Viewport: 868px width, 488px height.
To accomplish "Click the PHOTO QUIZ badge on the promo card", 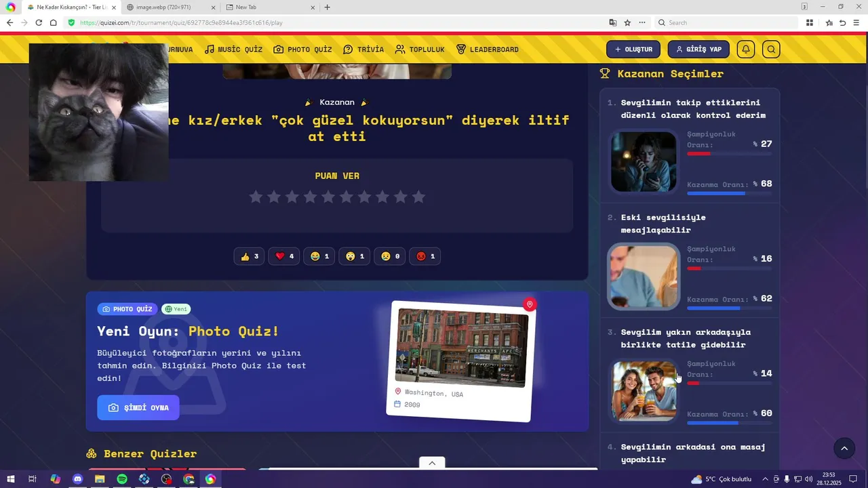I will click(127, 309).
